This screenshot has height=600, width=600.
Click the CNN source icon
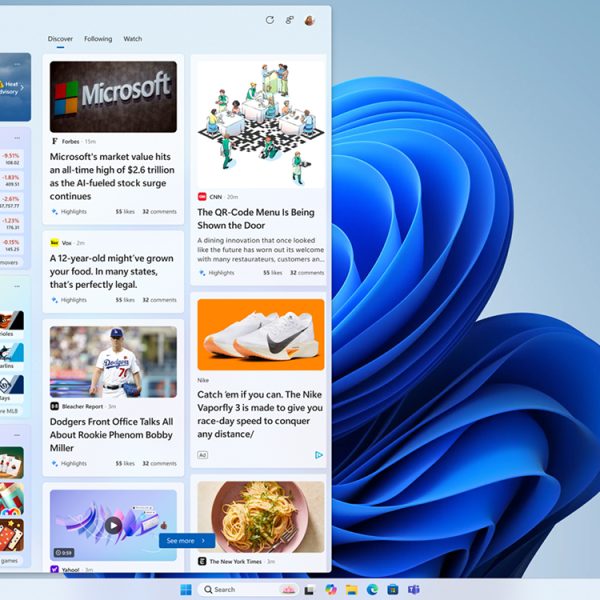202,197
